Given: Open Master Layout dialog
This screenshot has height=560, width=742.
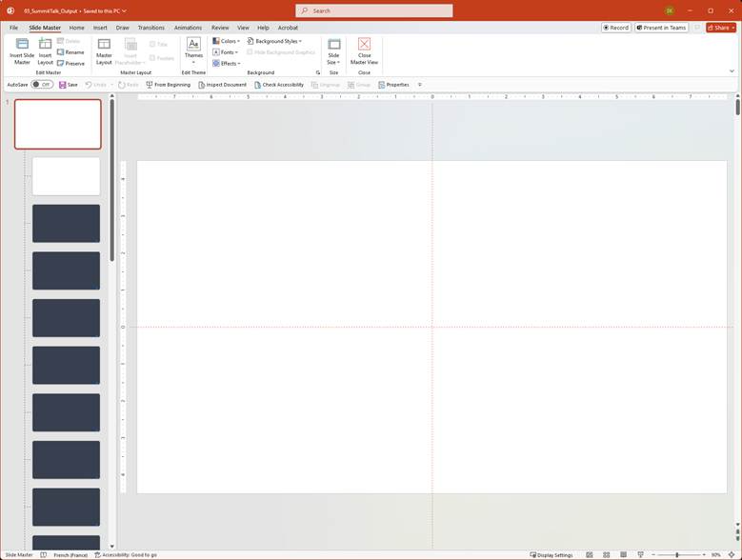Looking at the screenshot, I should 104,51.
